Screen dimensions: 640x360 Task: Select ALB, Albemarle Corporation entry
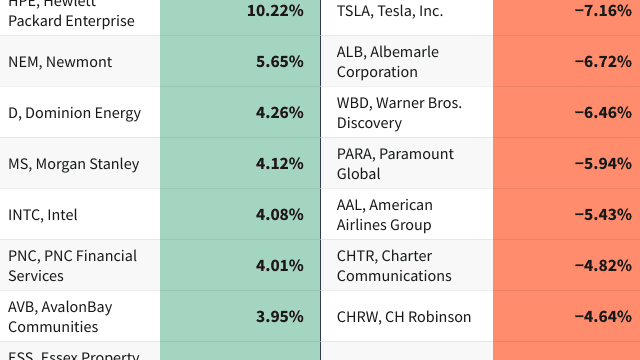point(387,62)
